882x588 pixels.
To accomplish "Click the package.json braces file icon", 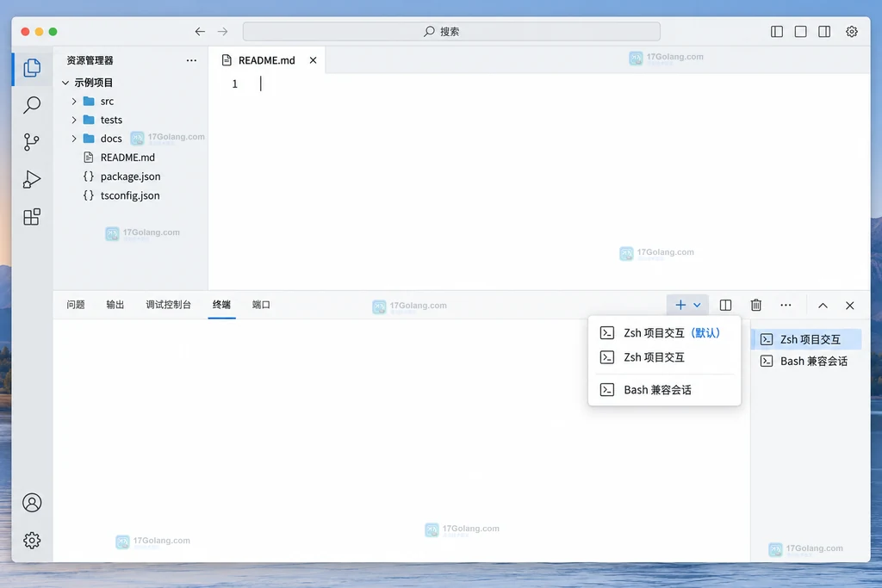I will [89, 176].
